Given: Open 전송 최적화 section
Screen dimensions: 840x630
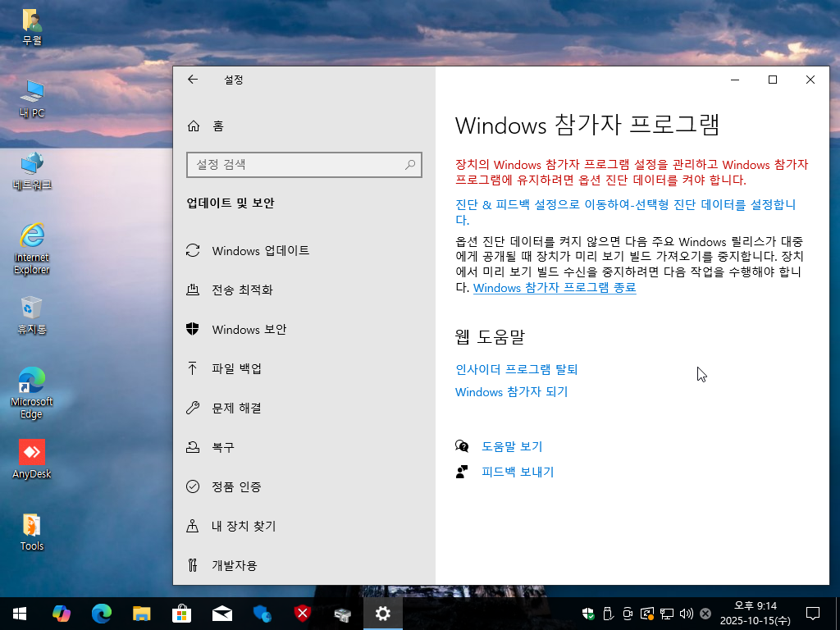Looking at the screenshot, I should [x=304, y=290].
